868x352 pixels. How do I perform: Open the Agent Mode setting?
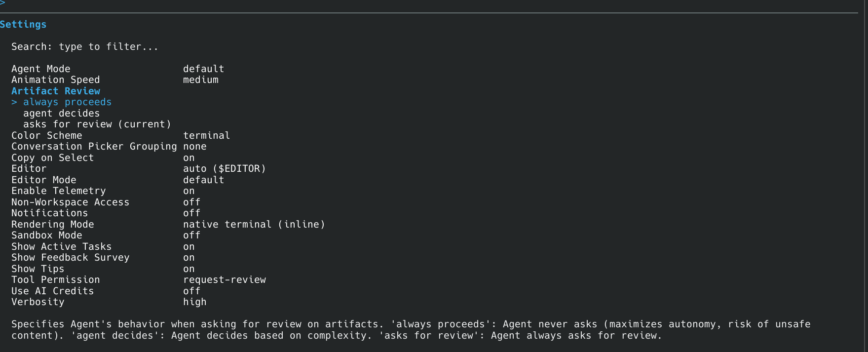[118, 69]
